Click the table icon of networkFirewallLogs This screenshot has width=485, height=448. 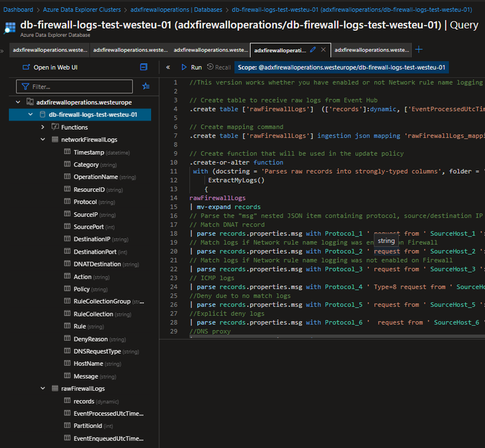55,139
